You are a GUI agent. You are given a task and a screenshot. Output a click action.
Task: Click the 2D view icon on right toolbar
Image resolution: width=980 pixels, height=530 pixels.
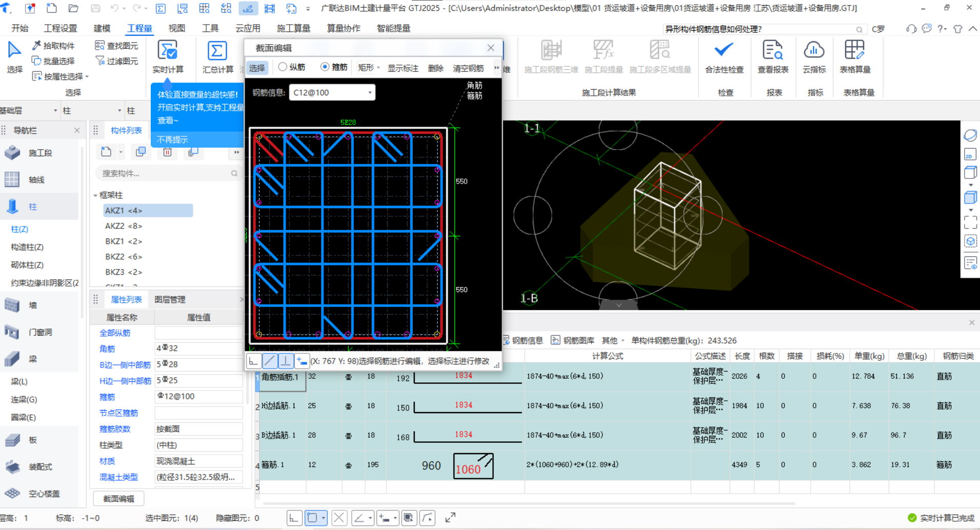pos(970,155)
